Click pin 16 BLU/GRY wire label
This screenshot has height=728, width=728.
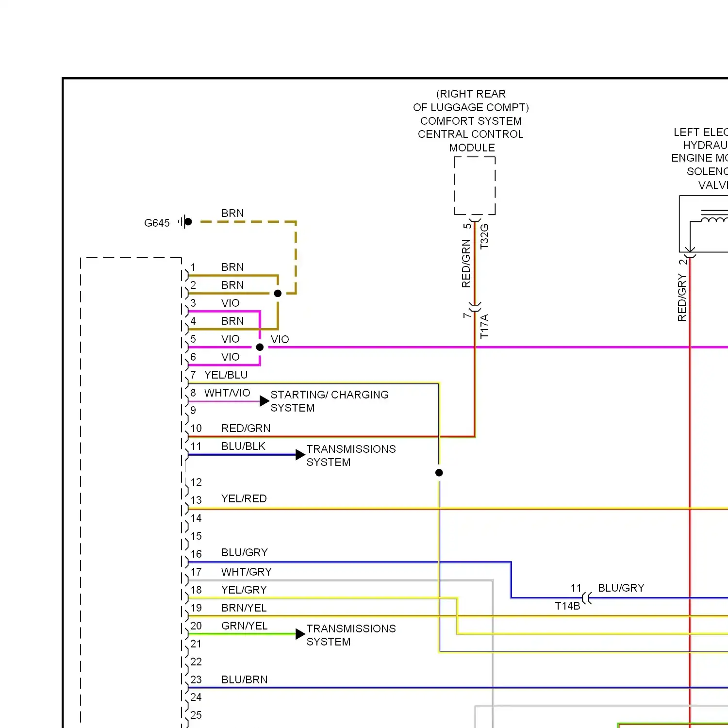pos(245,552)
